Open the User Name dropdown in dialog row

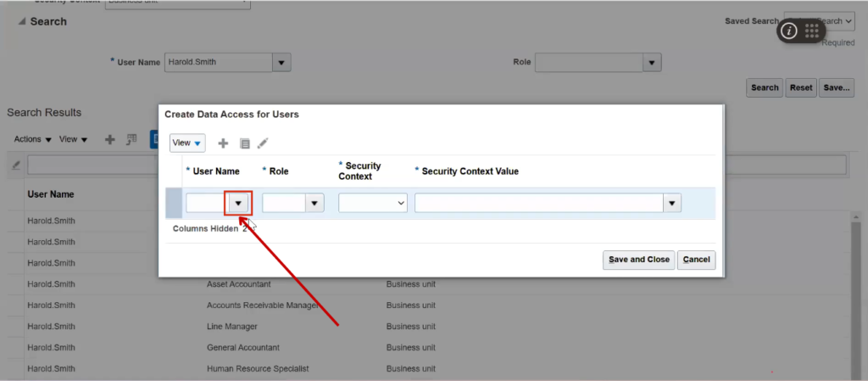pyautogui.click(x=239, y=204)
